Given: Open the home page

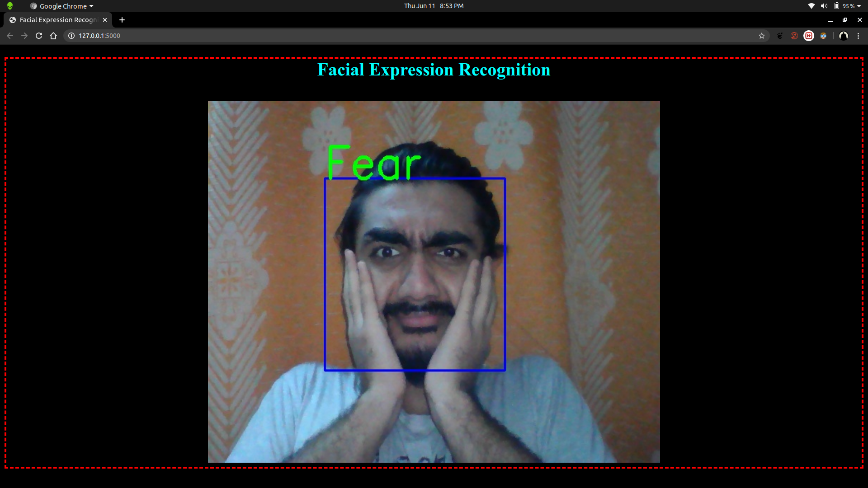Looking at the screenshot, I should [x=53, y=36].
